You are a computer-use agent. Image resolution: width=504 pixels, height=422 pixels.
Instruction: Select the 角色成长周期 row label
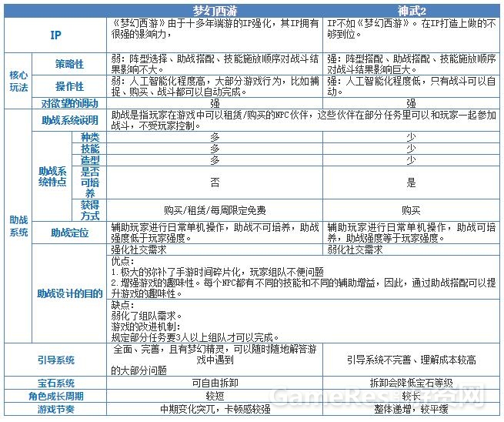[x=55, y=396]
